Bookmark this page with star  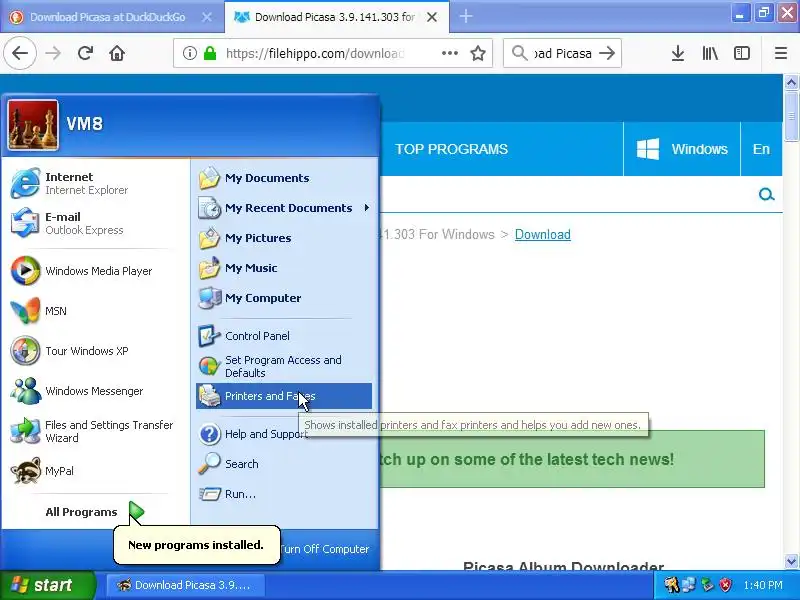point(478,53)
